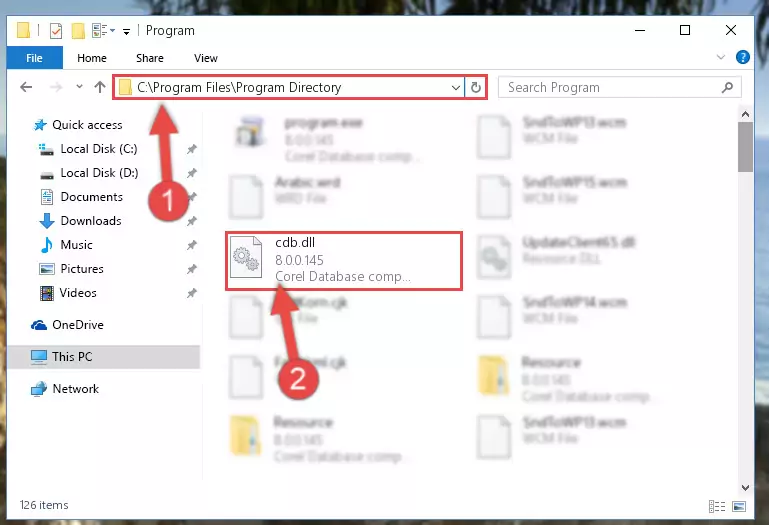The height and width of the screenshot is (525, 769).
Task: Open address bar history dropdown
Action: tap(456, 88)
